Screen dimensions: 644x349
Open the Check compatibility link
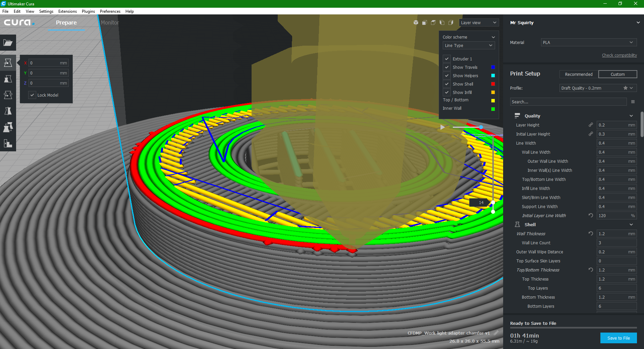619,55
